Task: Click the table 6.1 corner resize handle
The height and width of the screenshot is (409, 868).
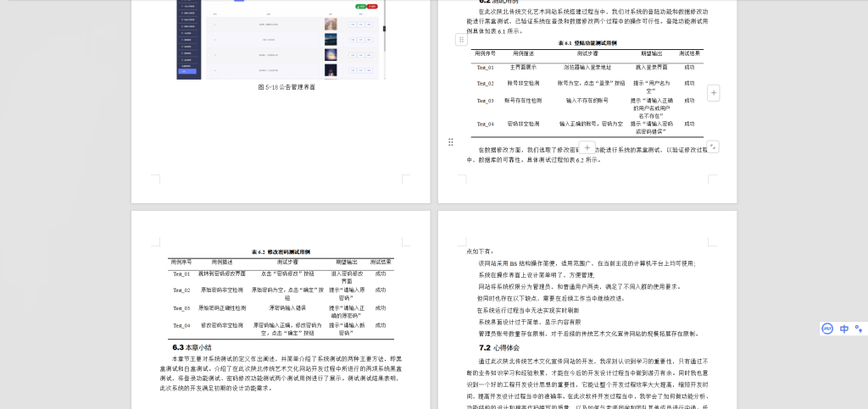Action: click(x=713, y=146)
